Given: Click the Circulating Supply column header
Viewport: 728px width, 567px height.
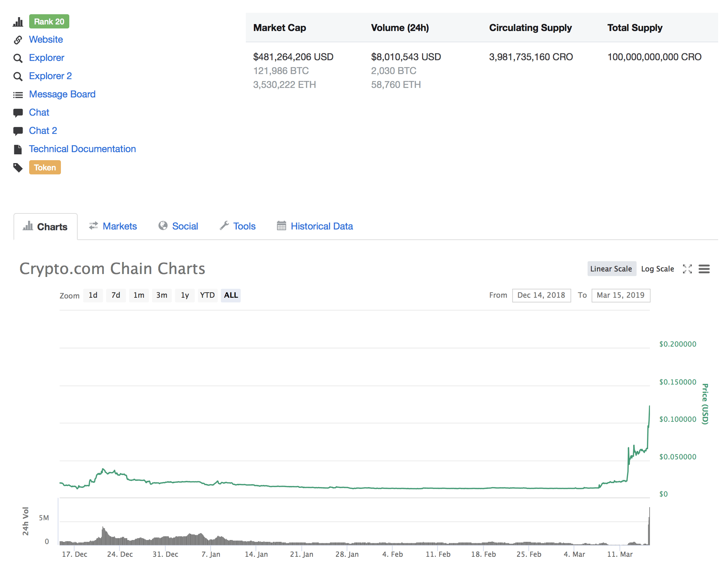Looking at the screenshot, I should tap(531, 28).
